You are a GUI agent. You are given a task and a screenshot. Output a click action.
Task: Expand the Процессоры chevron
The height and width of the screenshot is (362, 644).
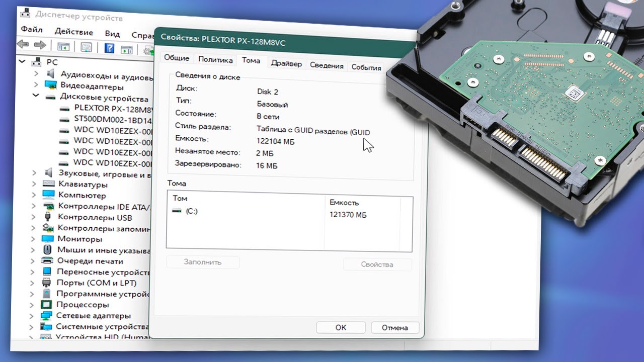[32, 305]
